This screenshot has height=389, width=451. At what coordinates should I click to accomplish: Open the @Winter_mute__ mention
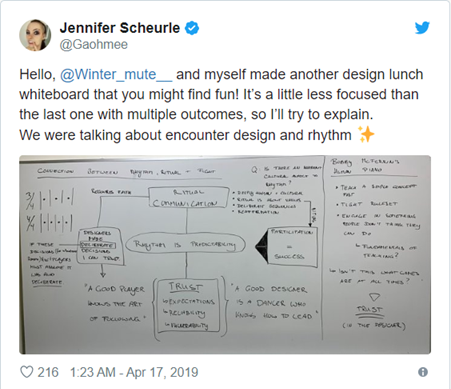tap(116, 74)
